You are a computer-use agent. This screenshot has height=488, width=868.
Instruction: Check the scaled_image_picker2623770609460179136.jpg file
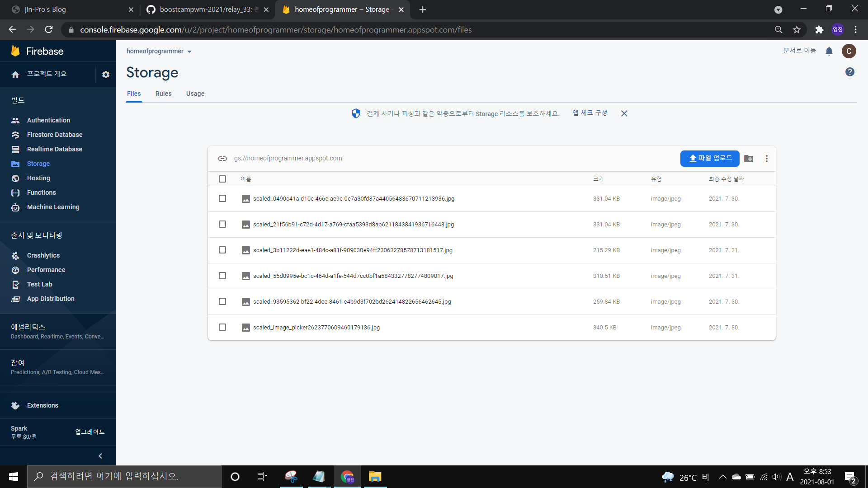click(x=222, y=327)
